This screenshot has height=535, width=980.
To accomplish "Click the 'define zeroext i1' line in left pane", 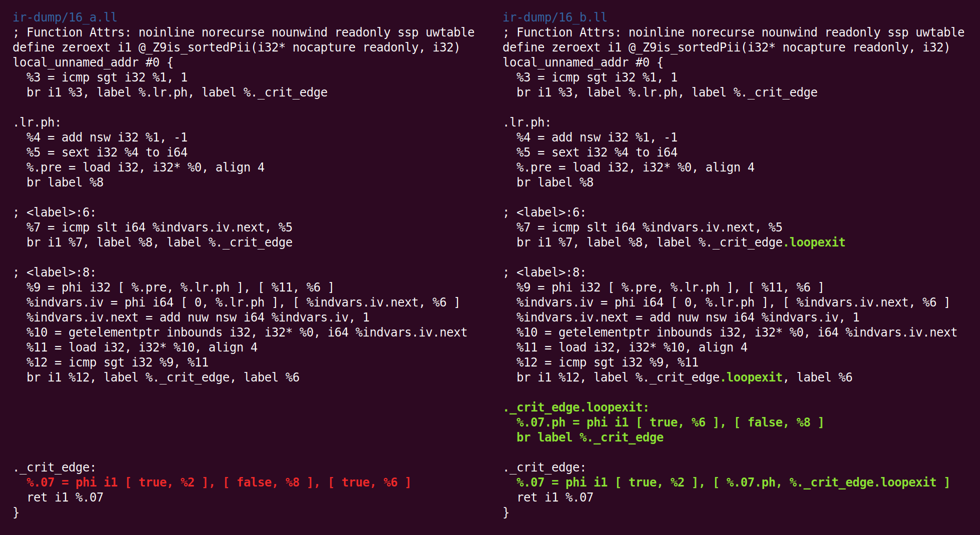I will (236, 47).
